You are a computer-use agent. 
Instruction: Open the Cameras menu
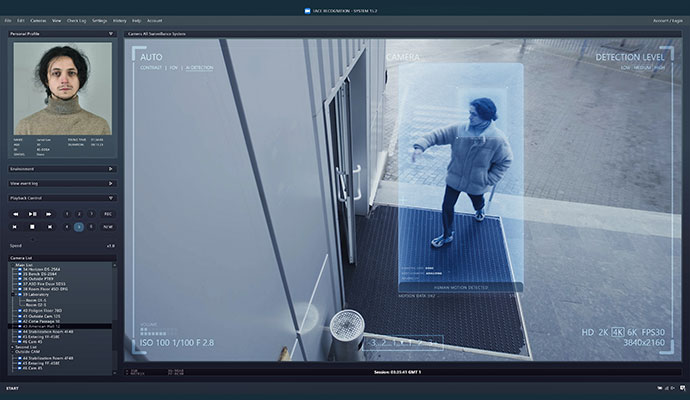(x=38, y=21)
